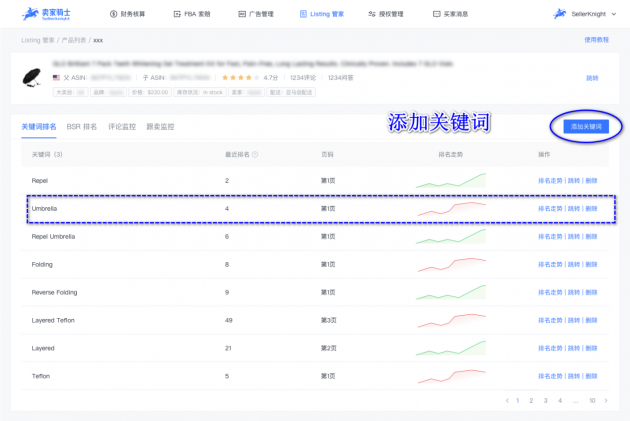Click the red trend sparkline for Layered Teflon
The height and width of the screenshot is (421, 630).
(x=452, y=320)
